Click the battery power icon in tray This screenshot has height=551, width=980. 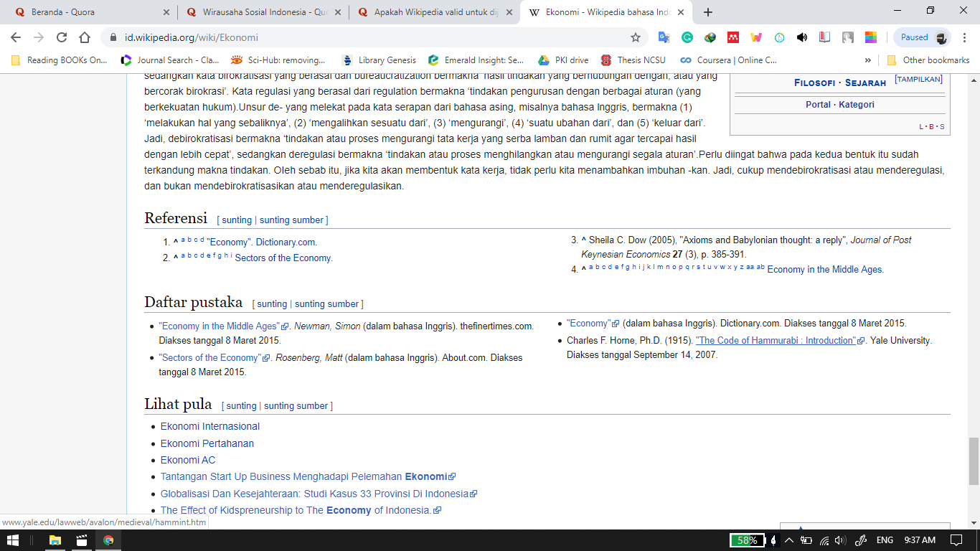[806, 540]
